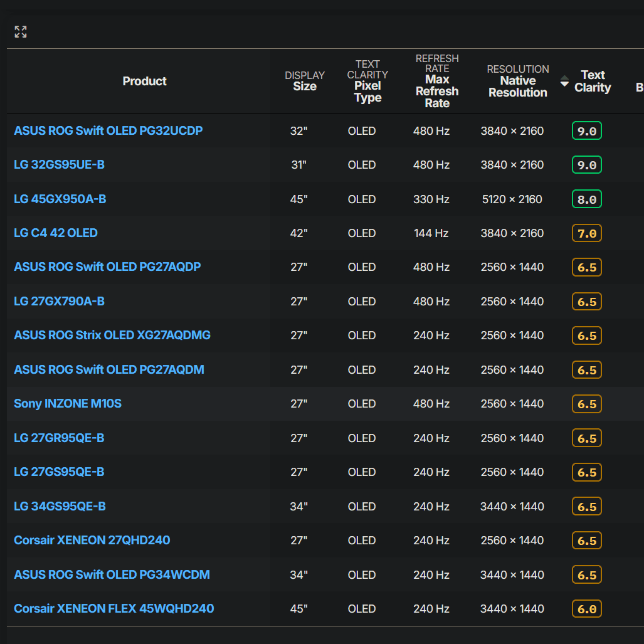
Task: Click 6.5 score badge for Sony INZONE M10S
Action: click(586, 404)
